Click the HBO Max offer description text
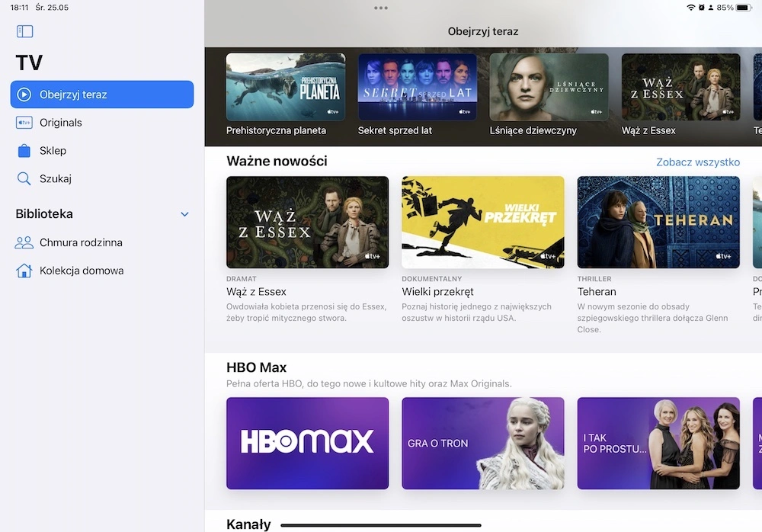 coord(369,383)
